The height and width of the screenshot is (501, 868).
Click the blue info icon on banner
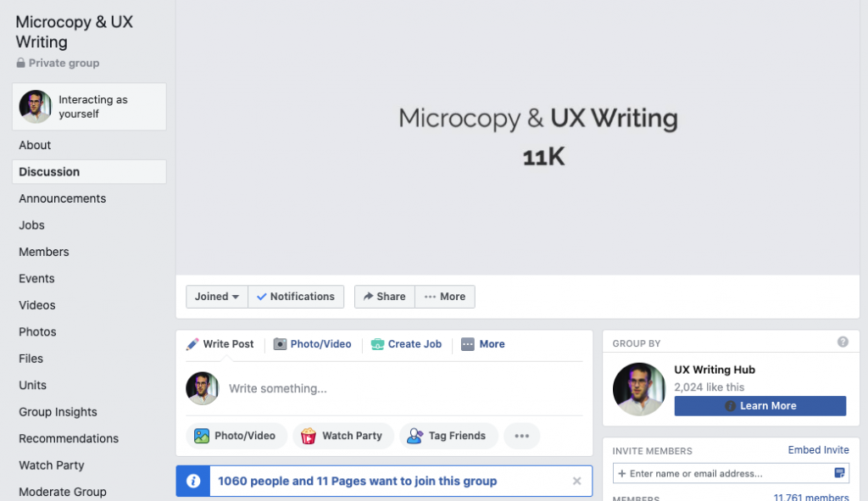coord(193,481)
